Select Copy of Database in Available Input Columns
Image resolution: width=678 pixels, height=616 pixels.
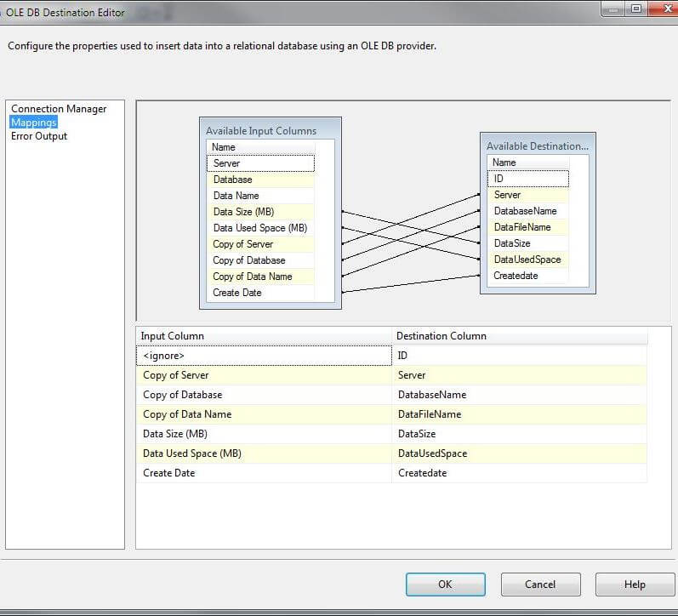(x=260, y=260)
